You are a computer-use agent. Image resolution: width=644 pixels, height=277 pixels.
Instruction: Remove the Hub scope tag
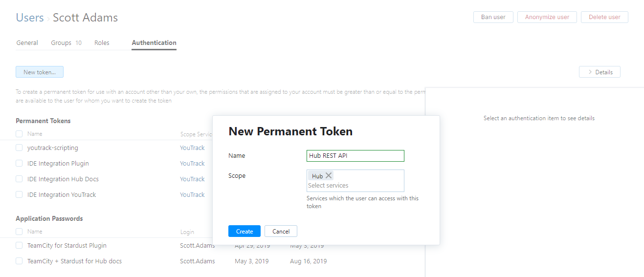pos(329,176)
